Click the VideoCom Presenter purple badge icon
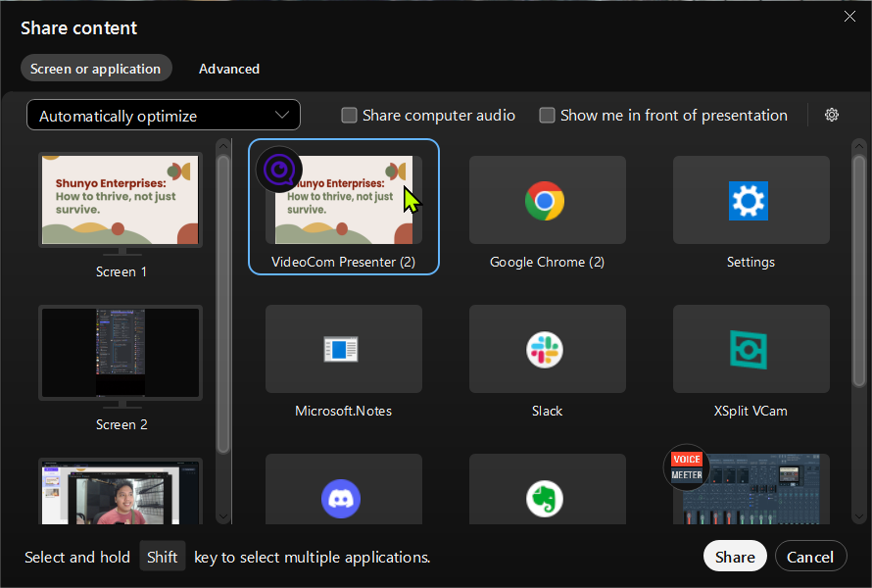 (279, 170)
